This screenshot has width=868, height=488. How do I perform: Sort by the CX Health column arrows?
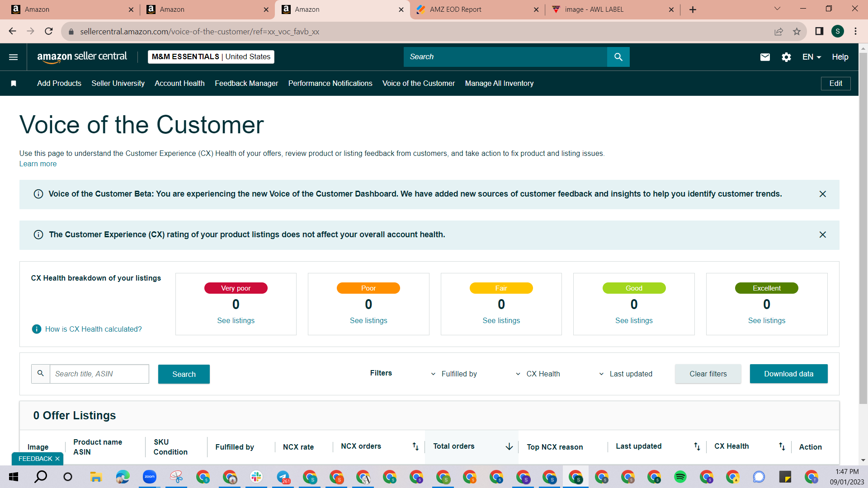click(782, 446)
